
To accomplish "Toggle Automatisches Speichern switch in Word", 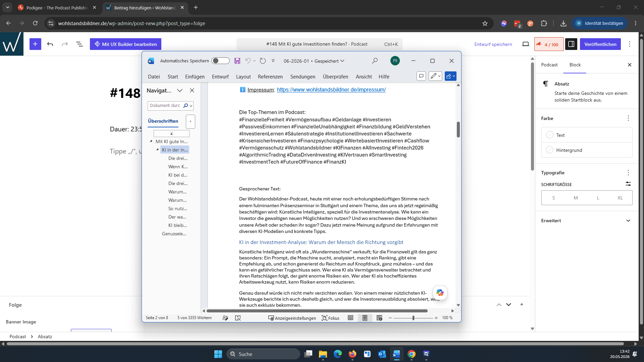I will [x=220, y=61].
